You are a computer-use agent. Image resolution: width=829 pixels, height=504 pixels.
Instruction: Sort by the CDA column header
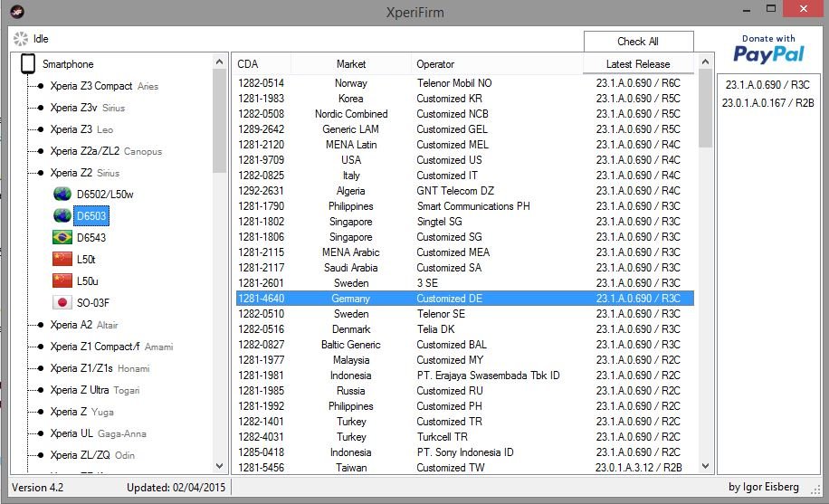pos(262,64)
